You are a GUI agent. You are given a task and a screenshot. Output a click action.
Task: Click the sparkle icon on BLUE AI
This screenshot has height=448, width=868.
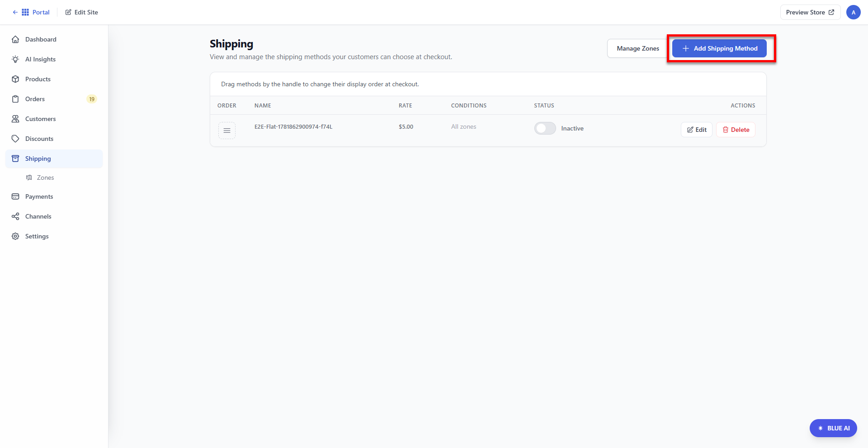pos(821,428)
